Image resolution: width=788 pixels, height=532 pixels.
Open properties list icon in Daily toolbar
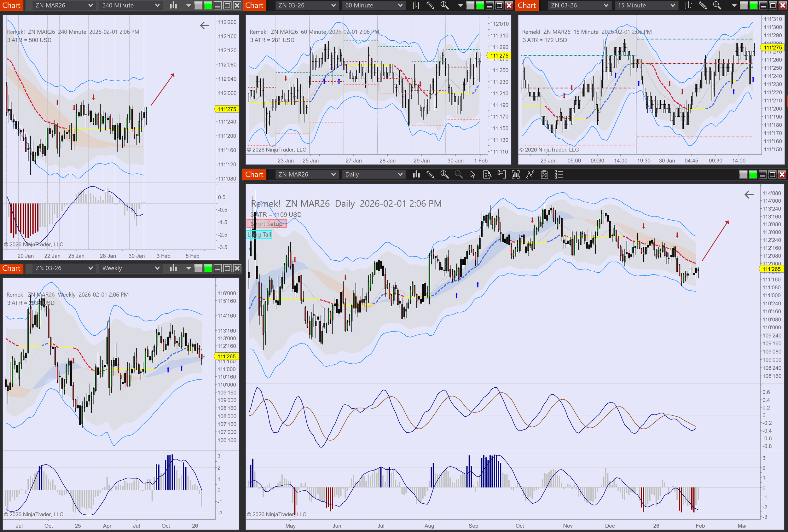point(559,175)
